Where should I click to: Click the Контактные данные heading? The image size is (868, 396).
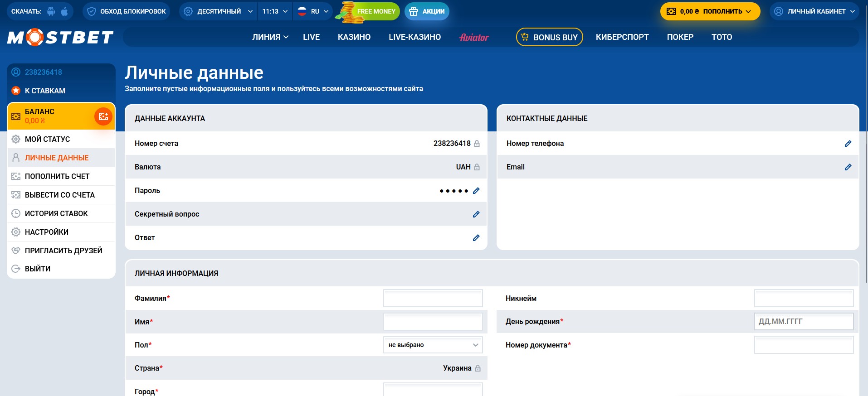coord(547,118)
